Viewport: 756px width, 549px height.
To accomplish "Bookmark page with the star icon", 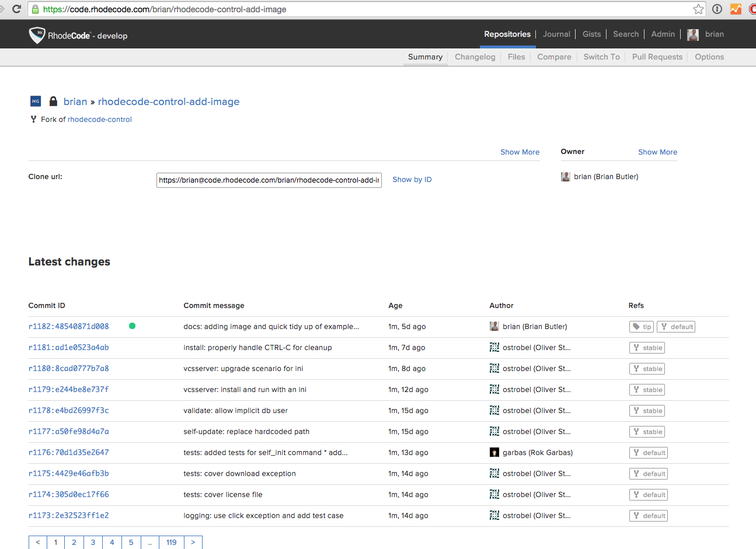I will [x=698, y=9].
